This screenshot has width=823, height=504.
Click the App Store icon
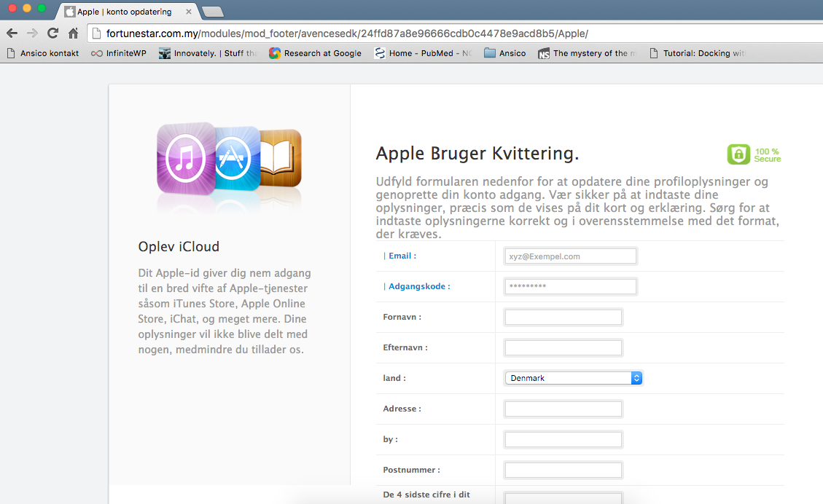point(236,158)
